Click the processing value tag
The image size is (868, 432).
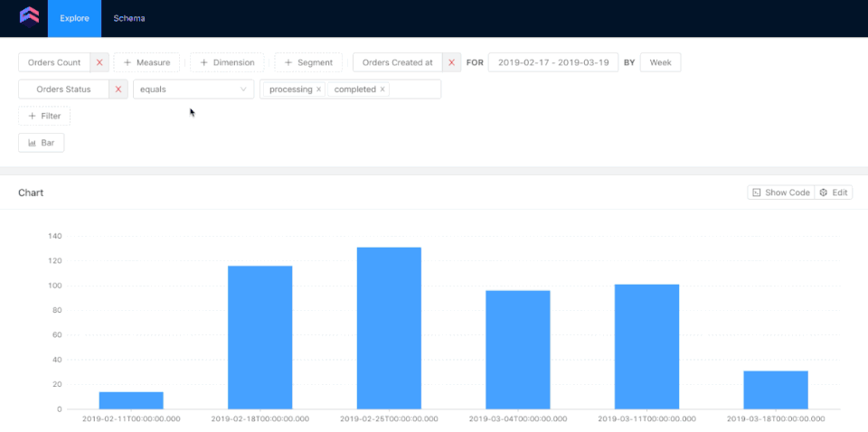(x=290, y=89)
